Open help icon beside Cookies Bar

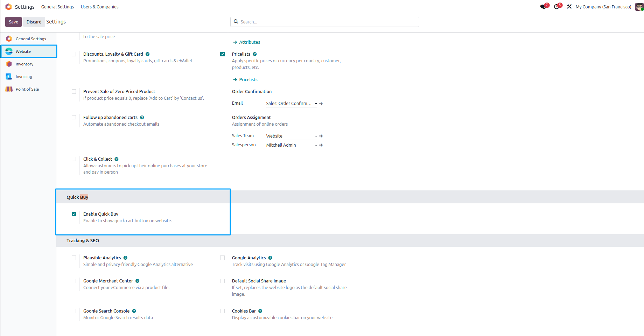point(260,311)
